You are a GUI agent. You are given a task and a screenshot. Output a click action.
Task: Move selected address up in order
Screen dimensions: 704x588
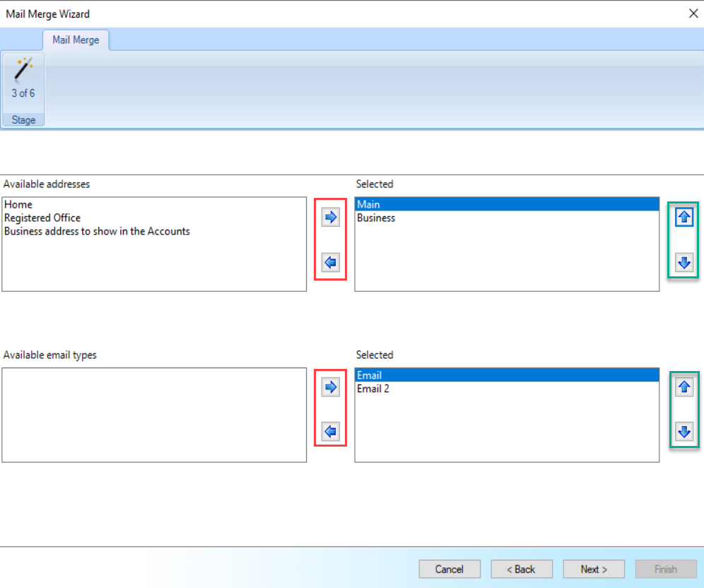[684, 217]
